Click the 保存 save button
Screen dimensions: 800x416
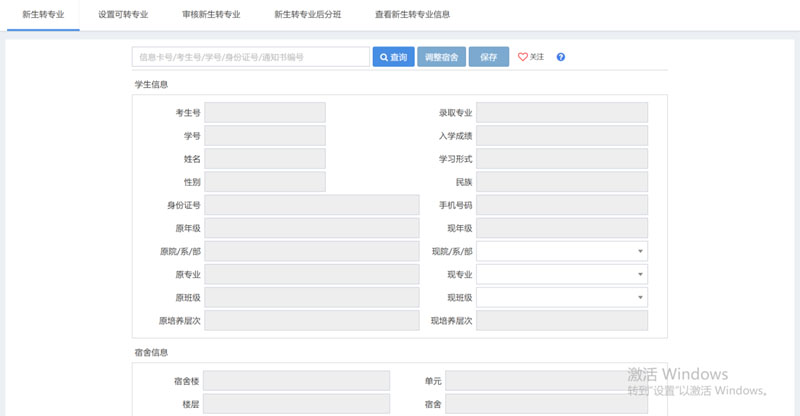pyautogui.click(x=488, y=57)
